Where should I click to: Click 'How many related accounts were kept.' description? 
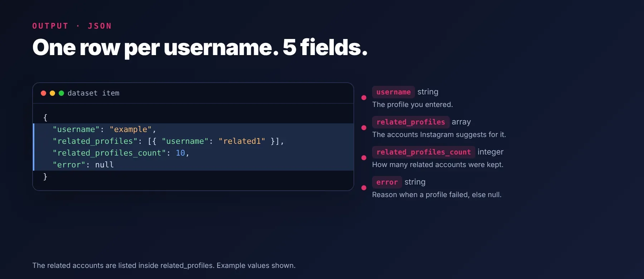click(x=438, y=165)
